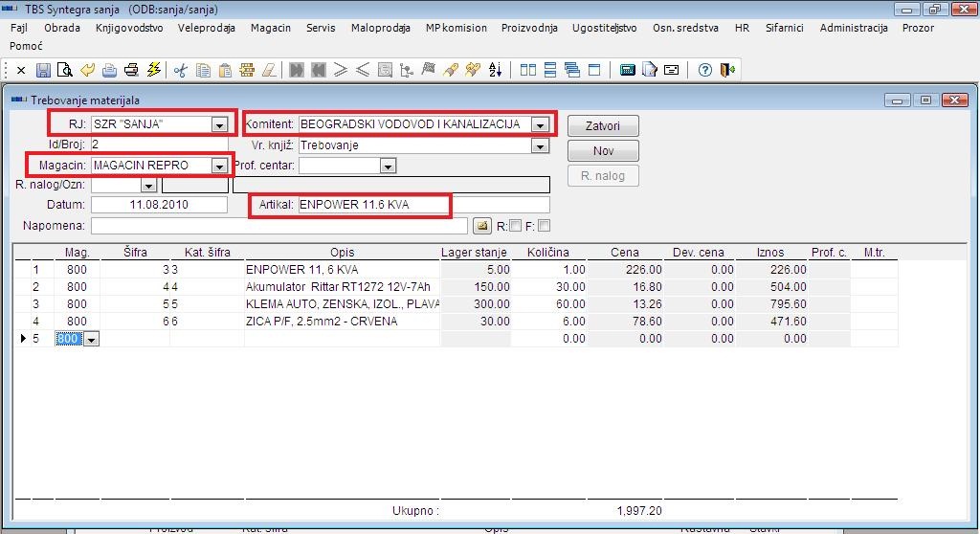Open the Proizvodnja menu
980x534 pixels.
pos(528,28)
